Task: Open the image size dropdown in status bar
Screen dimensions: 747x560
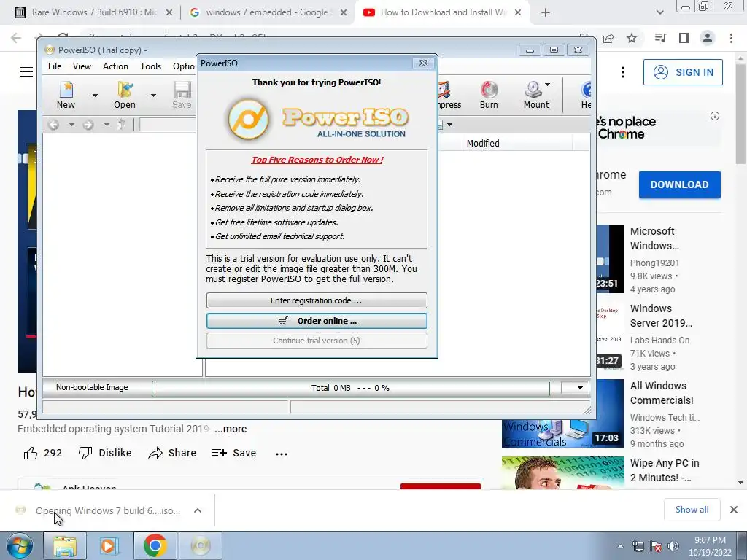Action: (x=580, y=388)
